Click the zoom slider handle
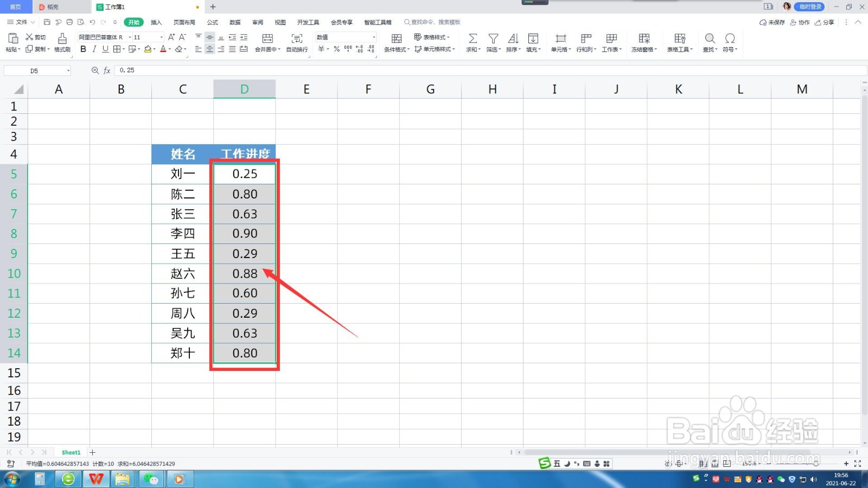This screenshot has height=488, width=868. tap(816, 464)
